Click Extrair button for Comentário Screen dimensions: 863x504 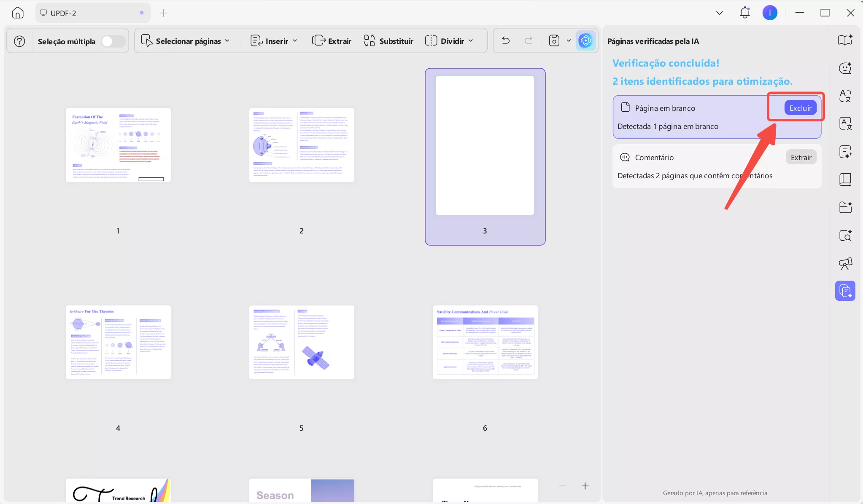(x=801, y=157)
